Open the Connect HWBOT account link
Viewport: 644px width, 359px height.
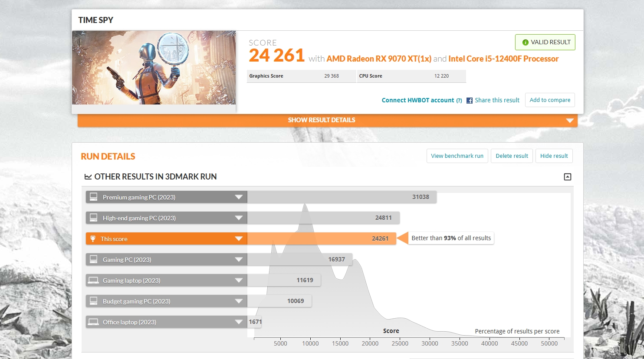point(418,100)
